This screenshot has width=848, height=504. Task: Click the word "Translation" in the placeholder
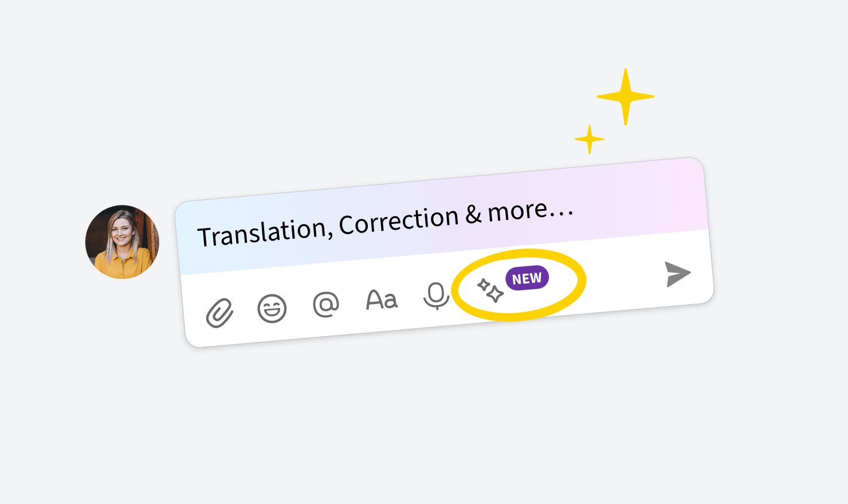263,231
